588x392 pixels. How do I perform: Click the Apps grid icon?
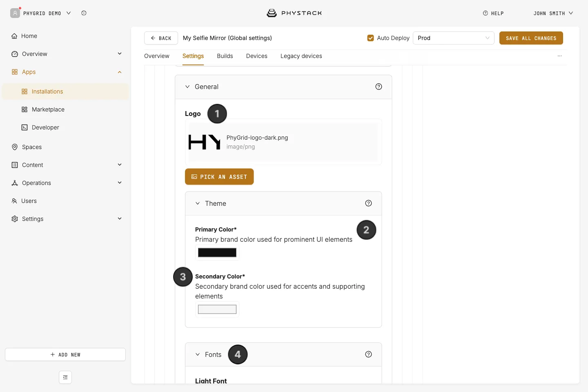(x=15, y=72)
